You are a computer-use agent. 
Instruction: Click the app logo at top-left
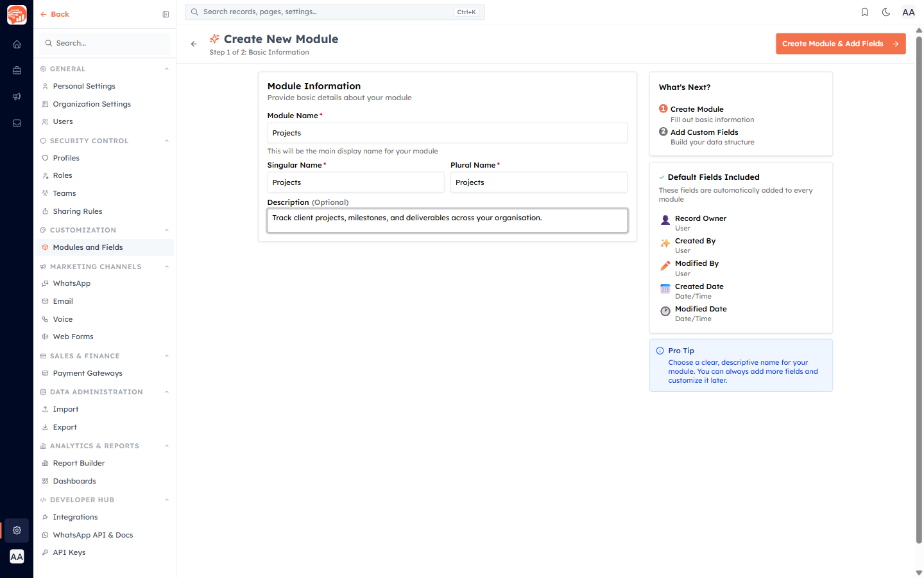17,14
